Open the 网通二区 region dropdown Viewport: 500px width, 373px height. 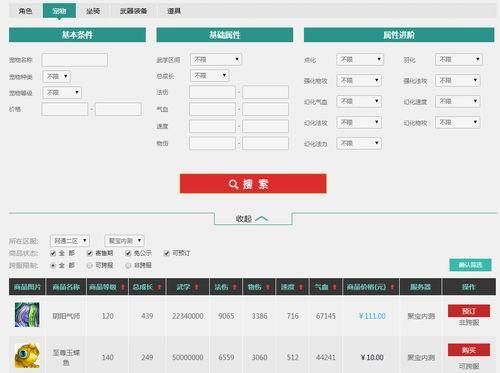point(69,241)
